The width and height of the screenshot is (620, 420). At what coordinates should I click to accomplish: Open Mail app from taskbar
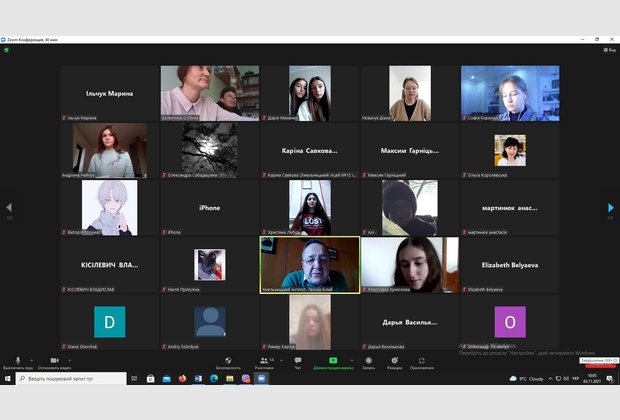(166, 378)
